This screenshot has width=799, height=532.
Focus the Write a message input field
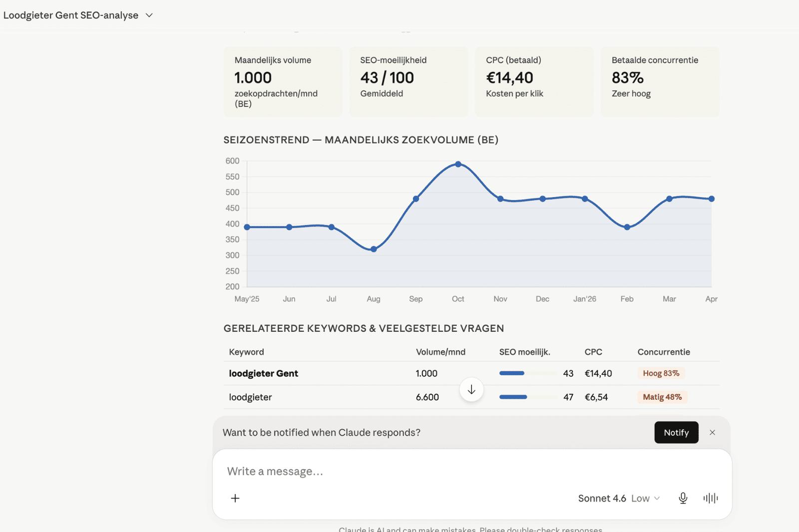coord(472,471)
